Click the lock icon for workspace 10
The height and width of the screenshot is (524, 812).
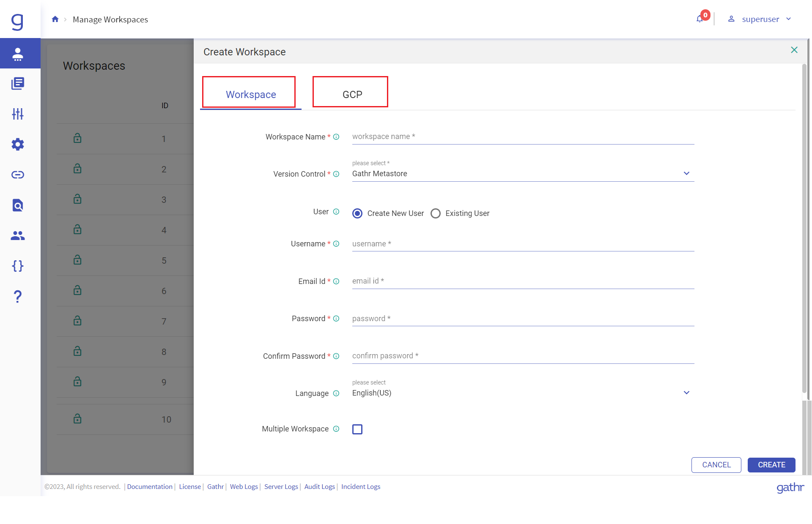pos(77,419)
